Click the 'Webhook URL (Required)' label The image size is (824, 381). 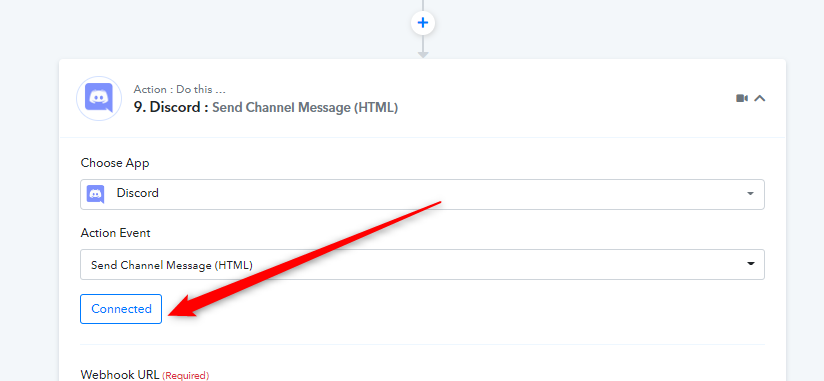tap(145, 375)
